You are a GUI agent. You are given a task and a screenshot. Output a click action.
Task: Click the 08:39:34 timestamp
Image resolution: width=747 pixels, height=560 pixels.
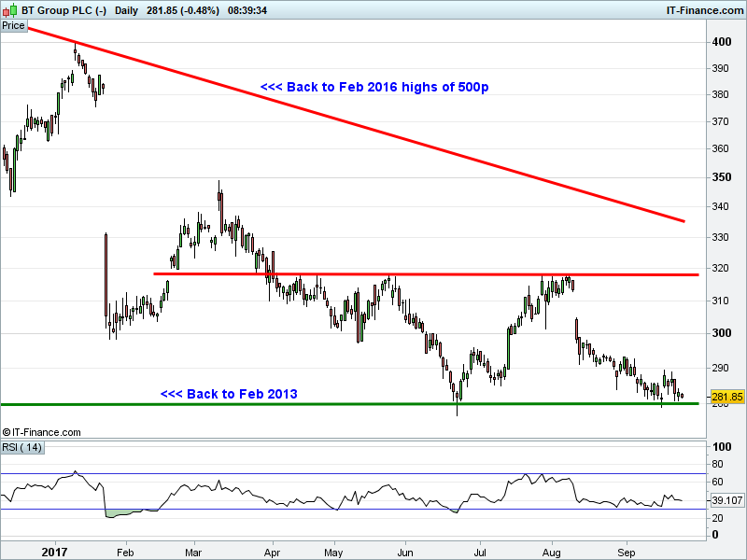click(x=247, y=10)
